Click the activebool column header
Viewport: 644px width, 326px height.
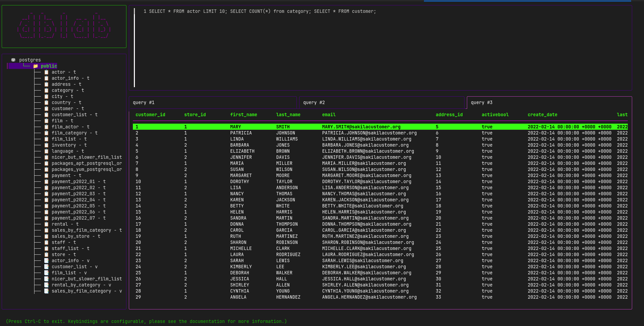coord(495,115)
